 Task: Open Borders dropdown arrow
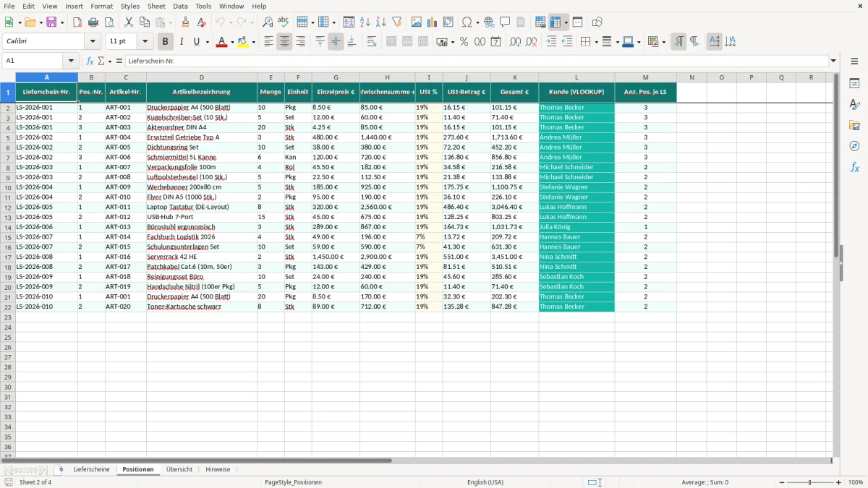tap(596, 42)
